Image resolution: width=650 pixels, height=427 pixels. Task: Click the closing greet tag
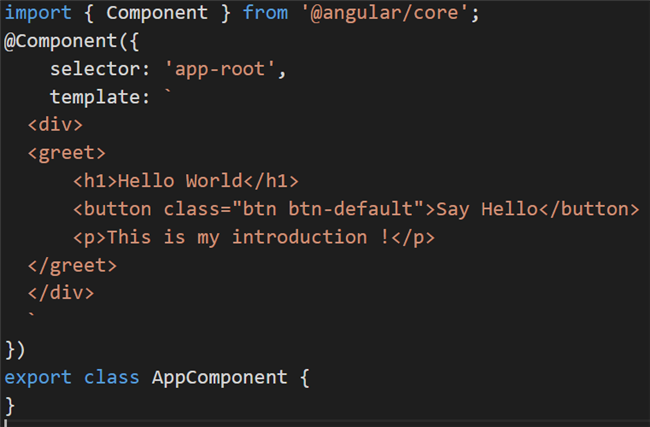[72, 265]
